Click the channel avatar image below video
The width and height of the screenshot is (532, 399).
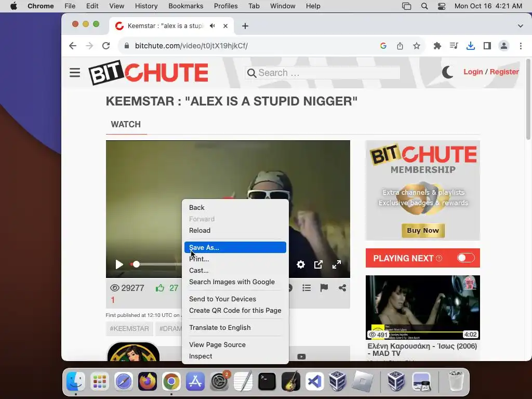click(134, 352)
